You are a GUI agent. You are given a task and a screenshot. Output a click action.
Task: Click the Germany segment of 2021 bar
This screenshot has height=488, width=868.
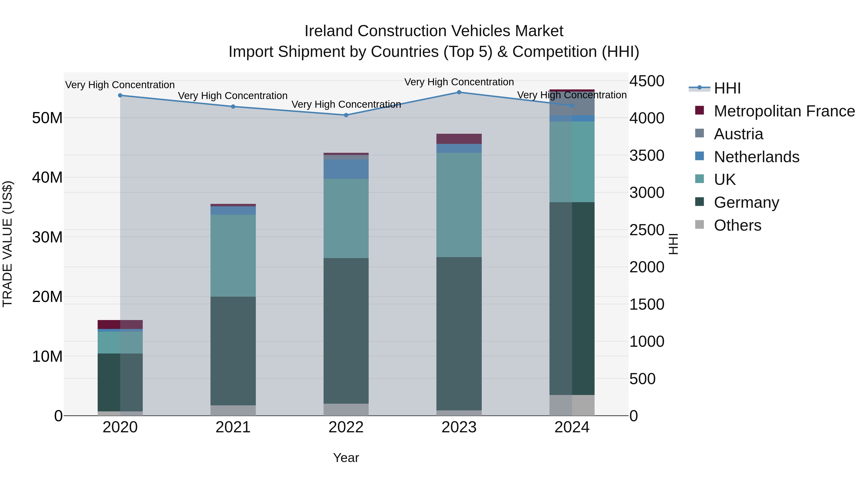pyautogui.click(x=233, y=351)
